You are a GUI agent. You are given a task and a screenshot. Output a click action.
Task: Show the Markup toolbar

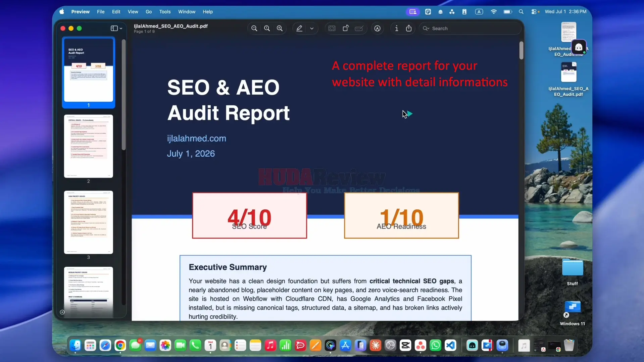378,29
